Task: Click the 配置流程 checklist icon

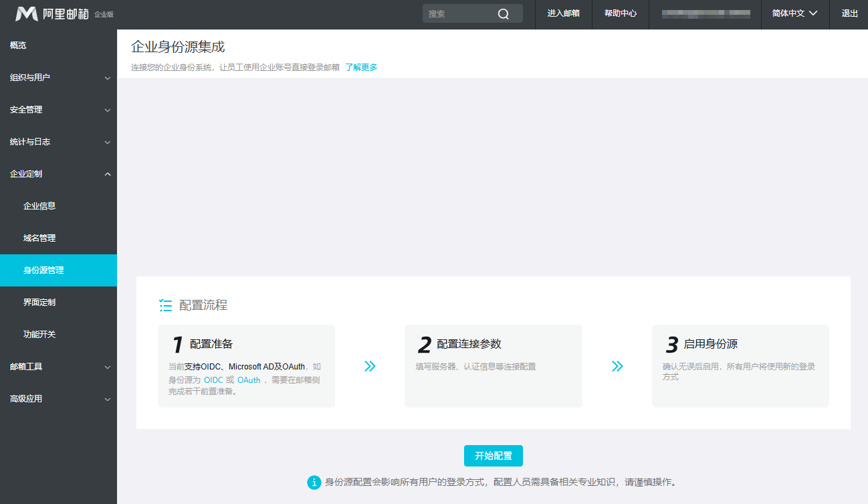Action: (x=166, y=305)
